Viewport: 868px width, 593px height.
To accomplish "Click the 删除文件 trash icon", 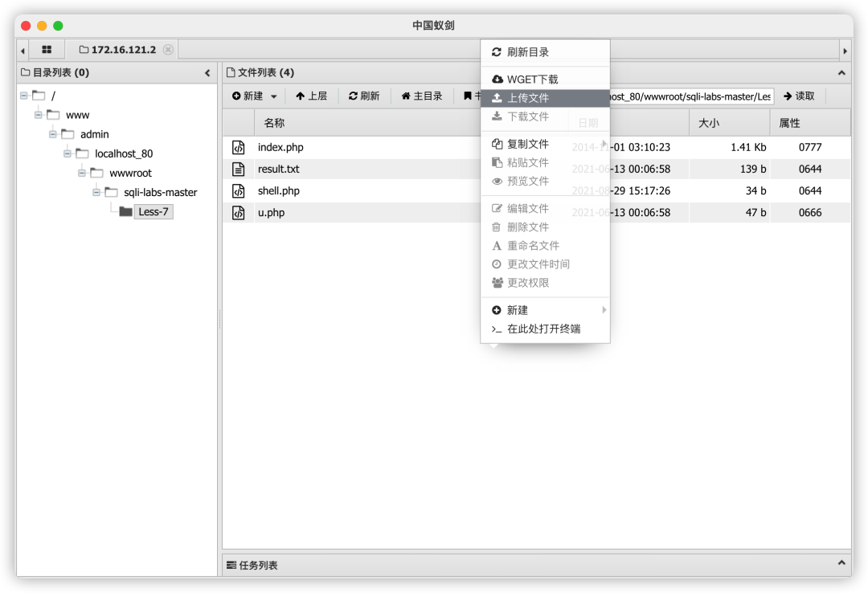I will [x=497, y=227].
